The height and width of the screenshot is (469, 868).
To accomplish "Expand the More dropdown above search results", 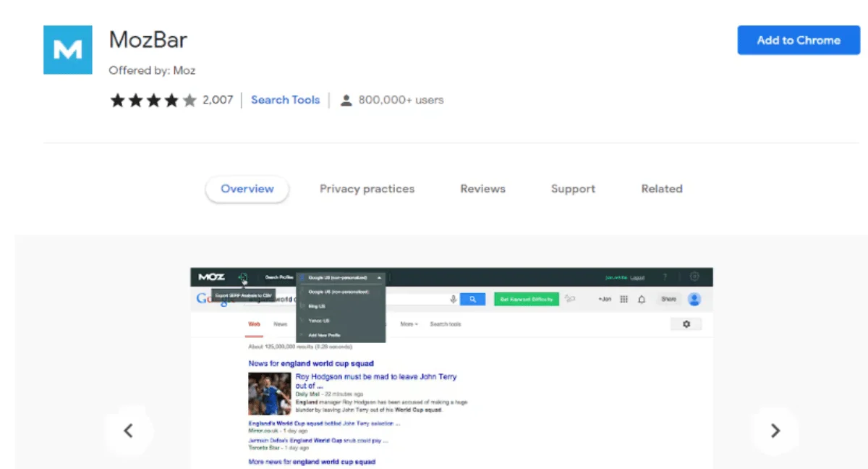I will 407,324.
